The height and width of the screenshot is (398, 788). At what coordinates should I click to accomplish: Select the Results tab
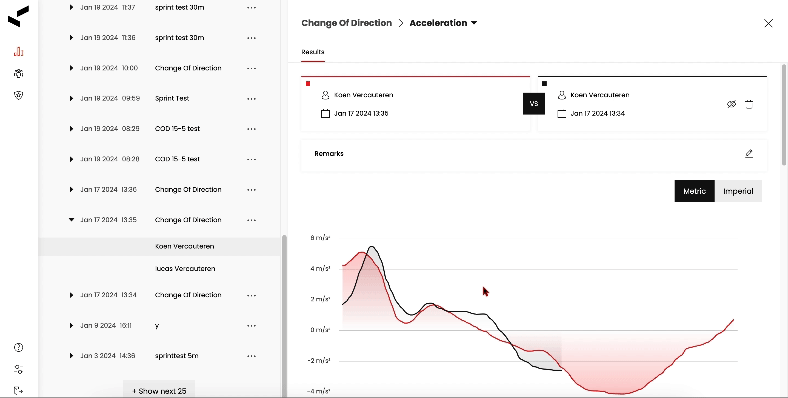point(313,52)
